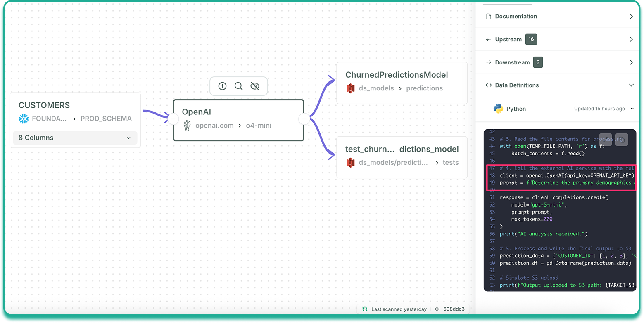The image size is (644, 323).
Task: Click the o4-mini breadcrumb
Action: click(259, 126)
